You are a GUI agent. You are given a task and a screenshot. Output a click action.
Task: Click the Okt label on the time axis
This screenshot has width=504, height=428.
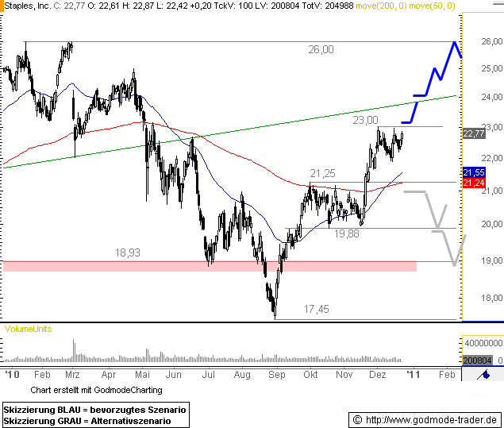click(x=310, y=375)
